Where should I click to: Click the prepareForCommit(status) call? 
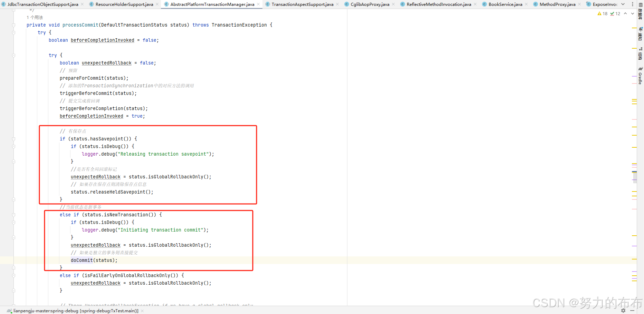94,78
